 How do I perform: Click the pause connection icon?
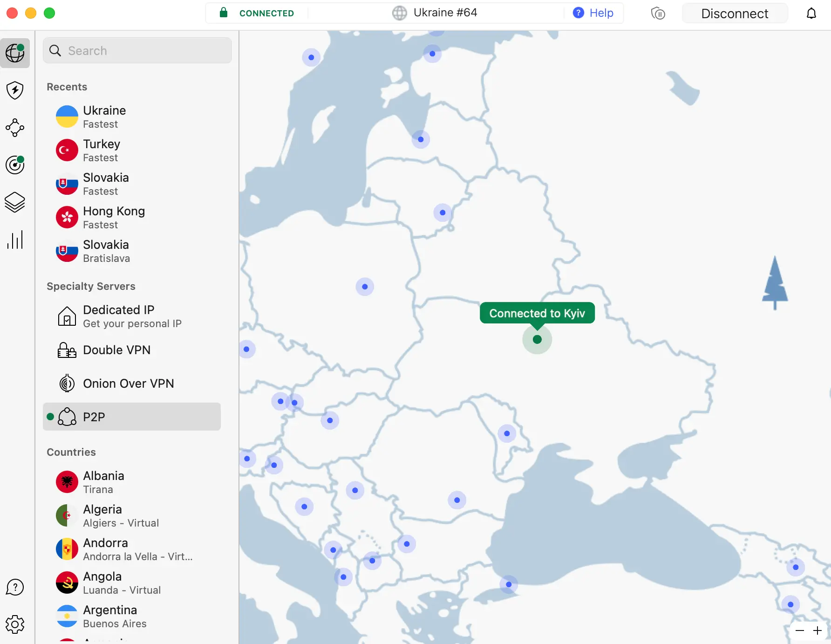(x=658, y=14)
